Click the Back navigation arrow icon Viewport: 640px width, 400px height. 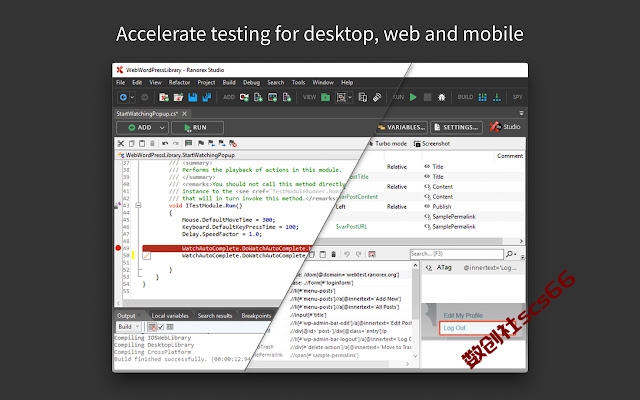coord(123,97)
